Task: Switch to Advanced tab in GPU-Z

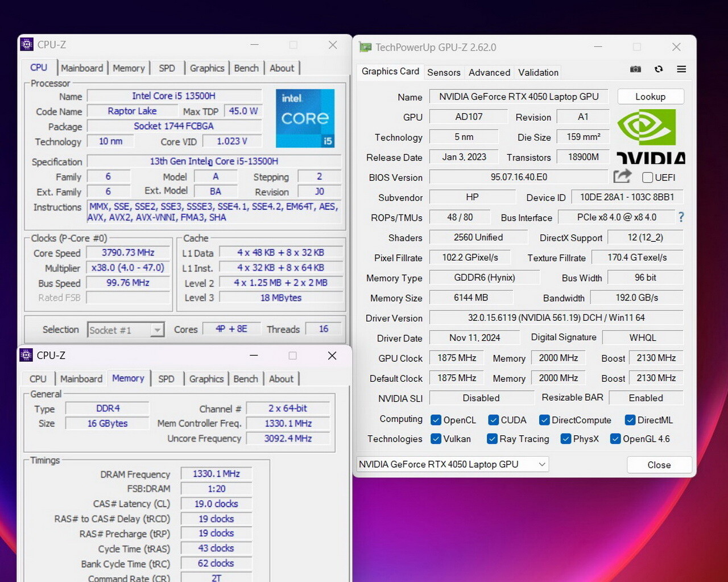Action: (x=489, y=72)
